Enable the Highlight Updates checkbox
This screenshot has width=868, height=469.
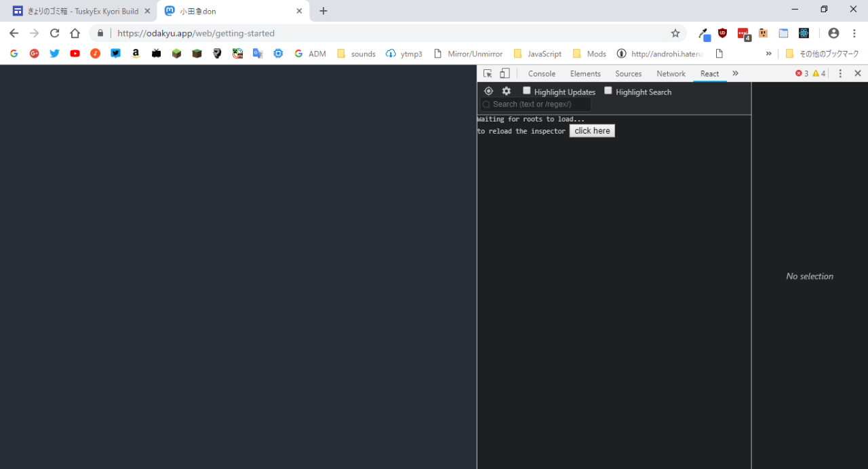tap(526, 91)
